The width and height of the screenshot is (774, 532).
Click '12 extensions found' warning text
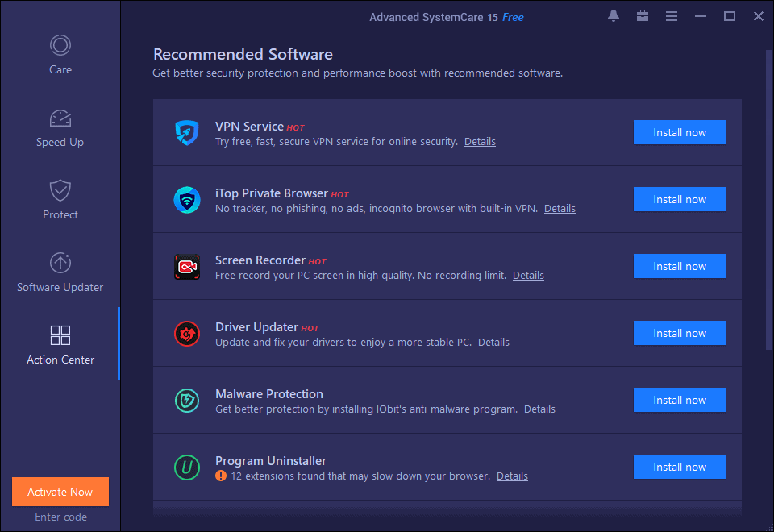tap(360, 476)
